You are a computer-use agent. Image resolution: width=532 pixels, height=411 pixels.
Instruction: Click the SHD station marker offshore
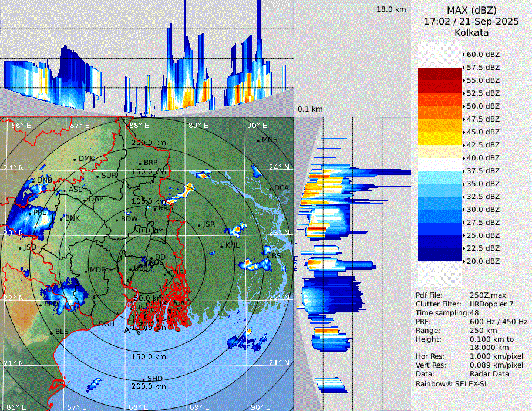pyautogui.click(x=143, y=379)
